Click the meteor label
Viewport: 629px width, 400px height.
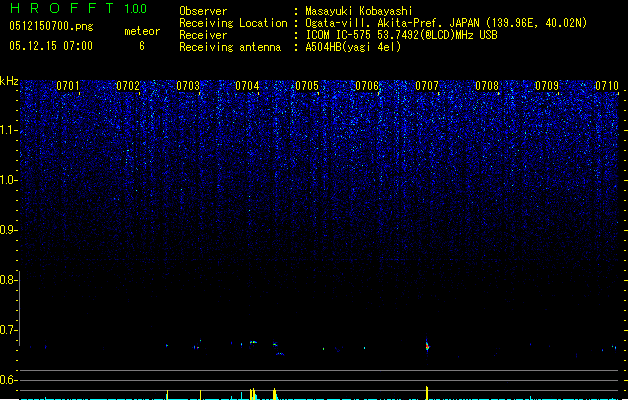[x=142, y=31]
